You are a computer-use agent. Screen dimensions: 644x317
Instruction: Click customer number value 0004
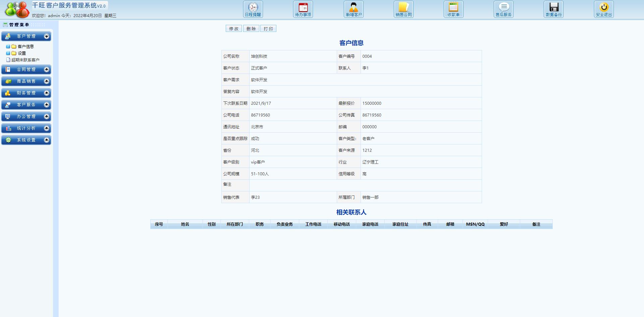tap(367, 56)
